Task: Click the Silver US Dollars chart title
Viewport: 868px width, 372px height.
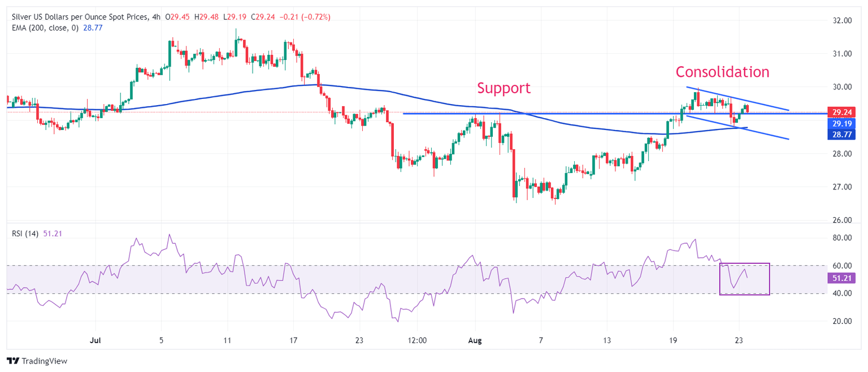Action: 79,18
